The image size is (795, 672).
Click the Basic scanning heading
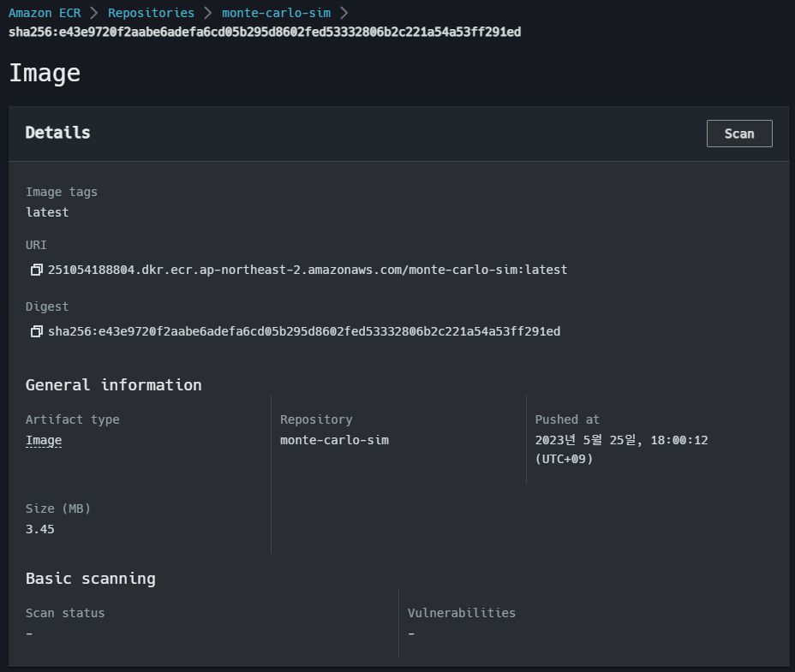click(91, 579)
